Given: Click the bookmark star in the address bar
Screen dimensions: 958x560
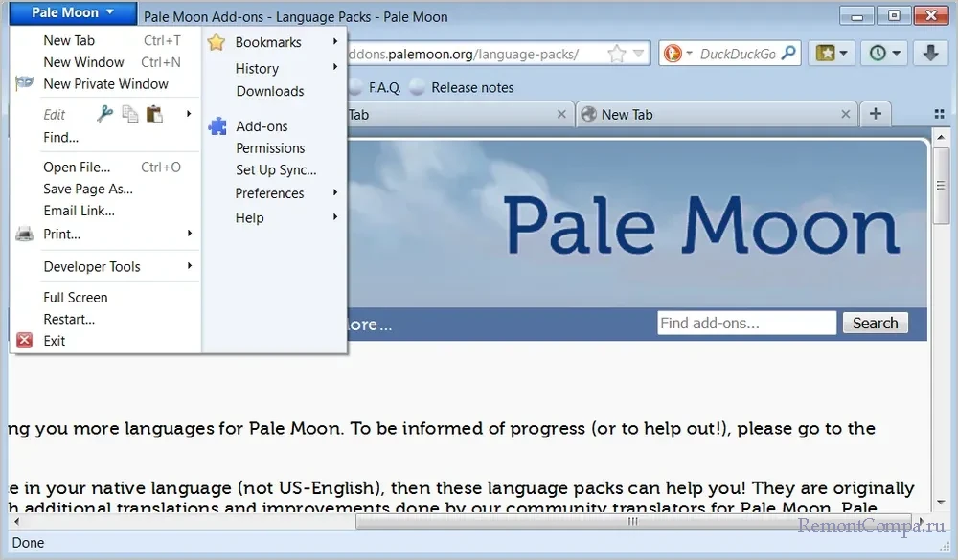Looking at the screenshot, I should [617, 54].
